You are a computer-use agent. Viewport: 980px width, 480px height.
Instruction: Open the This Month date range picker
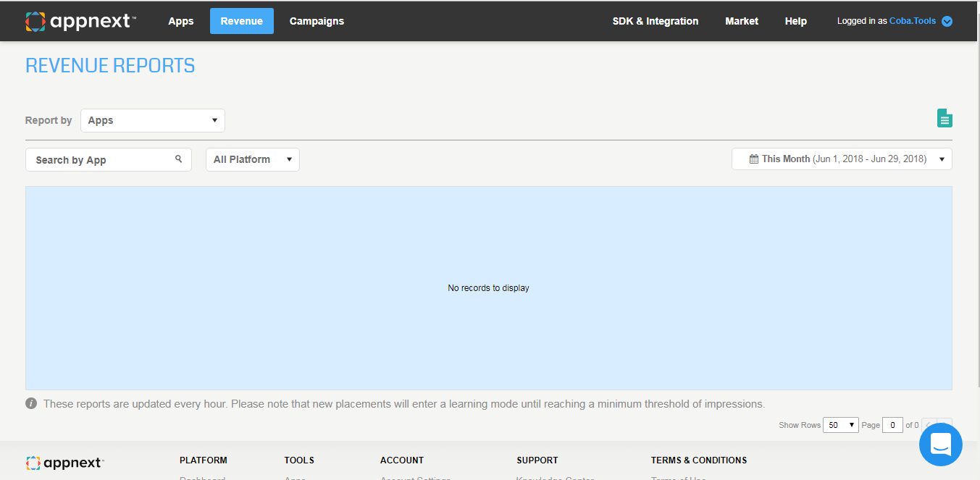pyautogui.click(x=842, y=159)
